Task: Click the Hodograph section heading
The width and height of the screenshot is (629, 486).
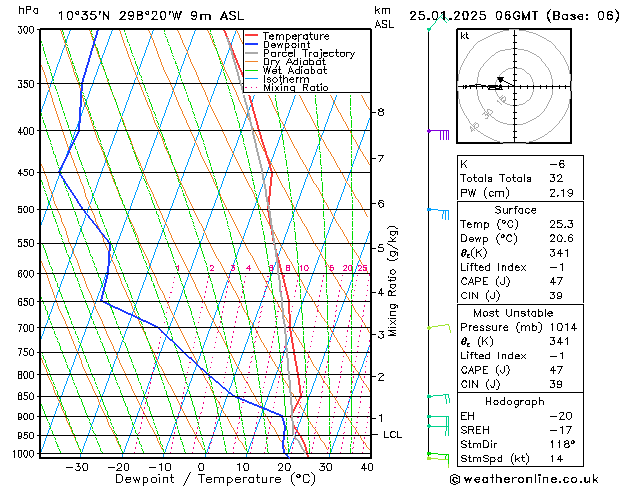Action: pyautogui.click(x=515, y=401)
